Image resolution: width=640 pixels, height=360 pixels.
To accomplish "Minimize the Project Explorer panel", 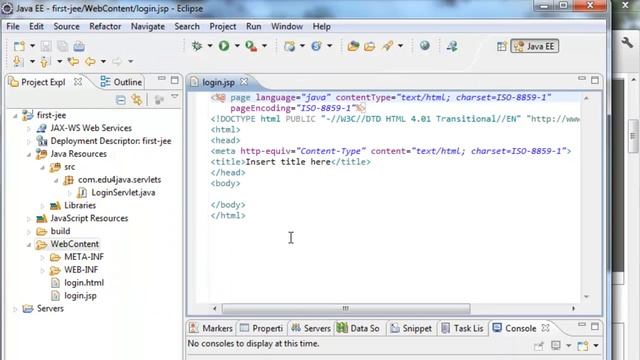I will click(x=162, y=78).
